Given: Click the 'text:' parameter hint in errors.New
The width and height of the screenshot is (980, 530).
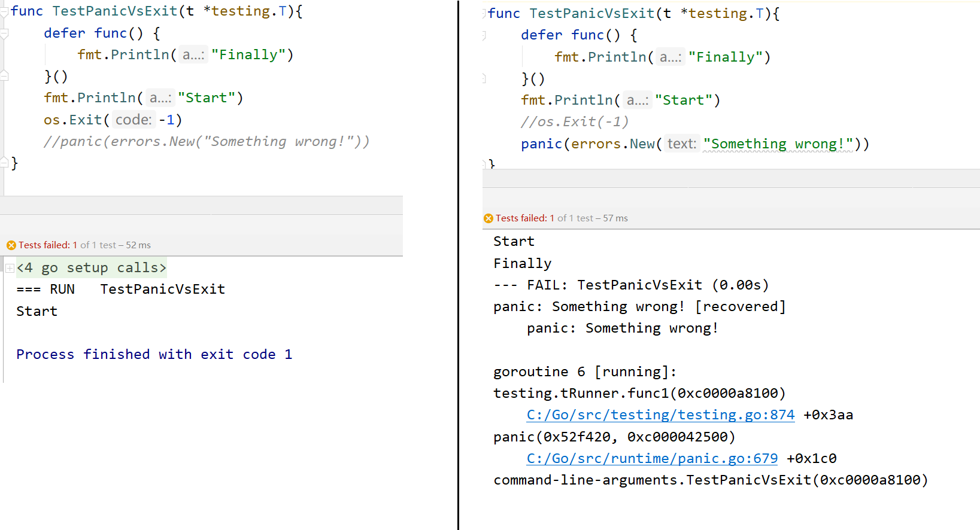Looking at the screenshot, I should (x=682, y=144).
